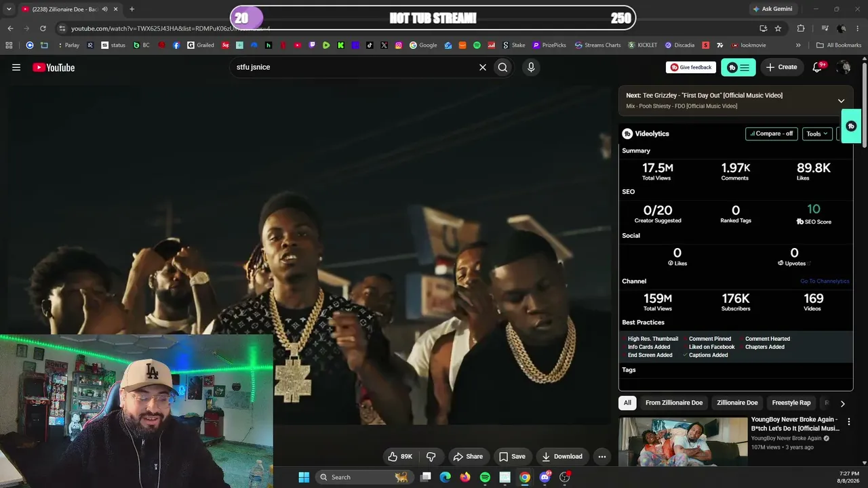Screen dimensions: 868x488
Task: Open Task View on the taskbar
Action: click(x=425, y=477)
